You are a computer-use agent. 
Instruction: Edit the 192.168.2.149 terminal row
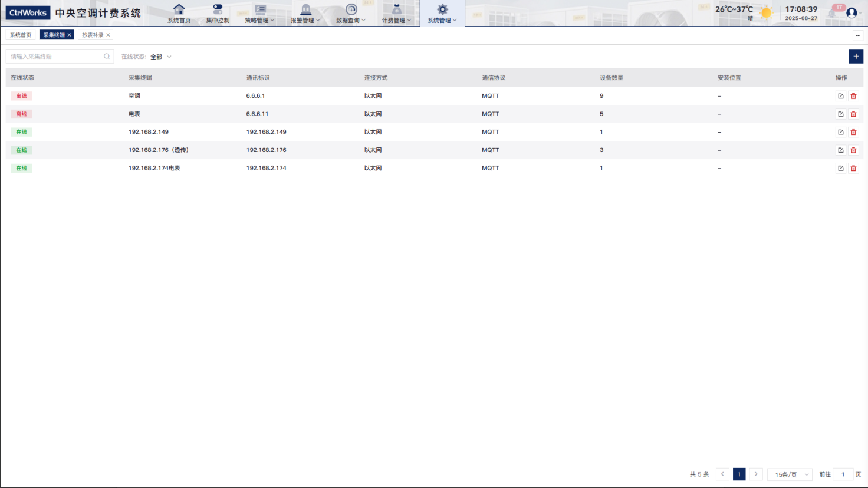click(840, 132)
